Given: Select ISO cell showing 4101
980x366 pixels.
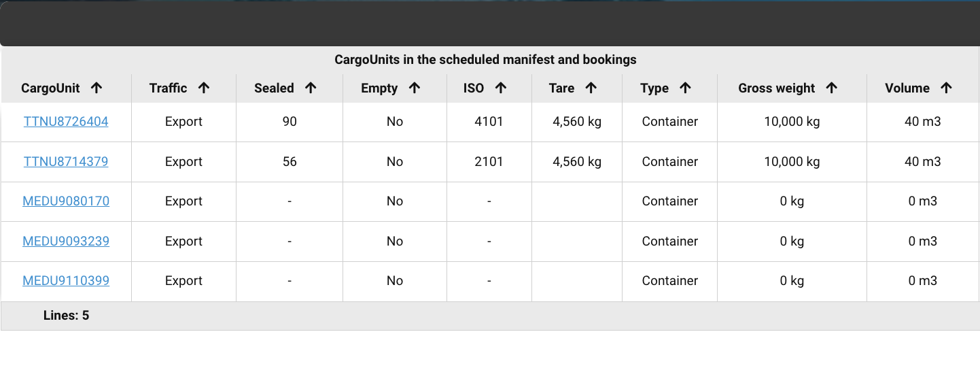Looking at the screenshot, I should [489, 122].
